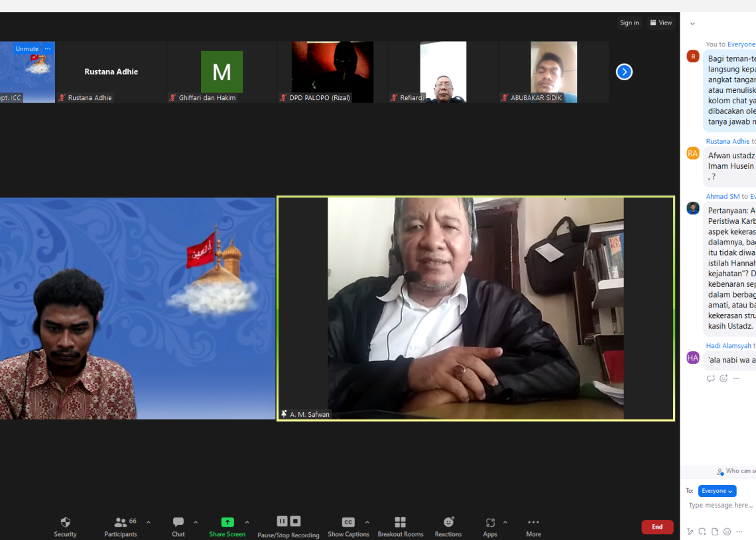Click the A. M. Safwan speaker video

(x=475, y=308)
